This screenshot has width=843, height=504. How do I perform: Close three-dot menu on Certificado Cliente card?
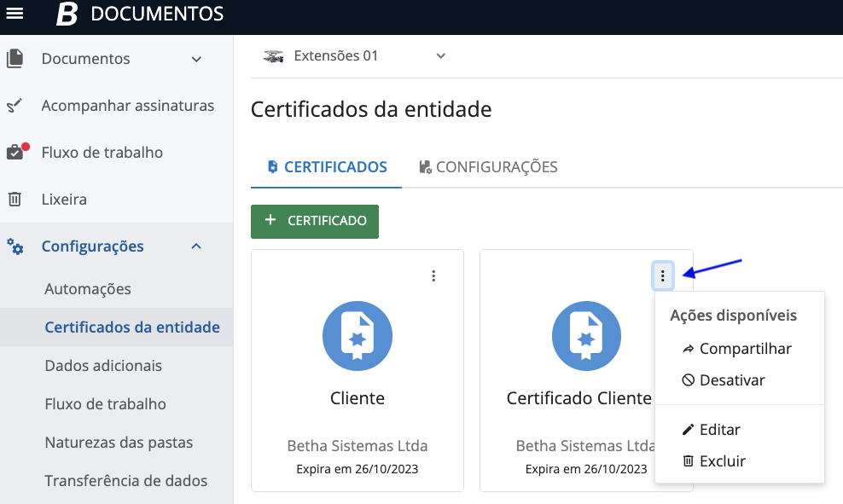pos(662,275)
